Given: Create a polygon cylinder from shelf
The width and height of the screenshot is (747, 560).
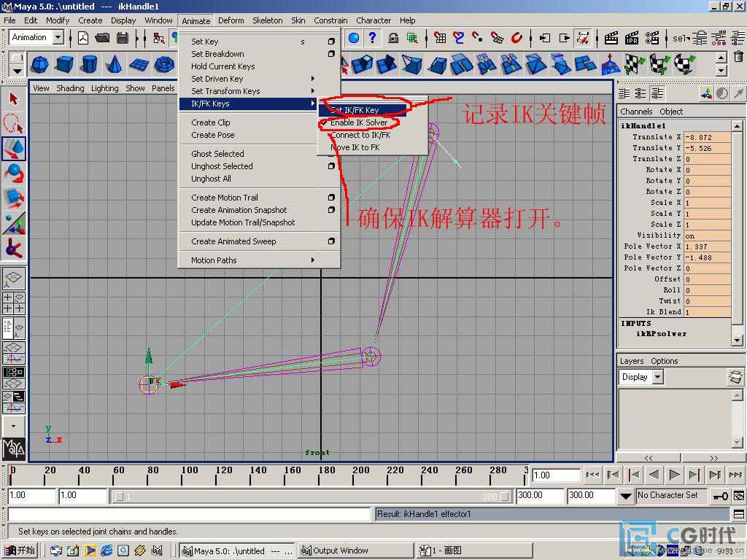Looking at the screenshot, I should [x=90, y=64].
